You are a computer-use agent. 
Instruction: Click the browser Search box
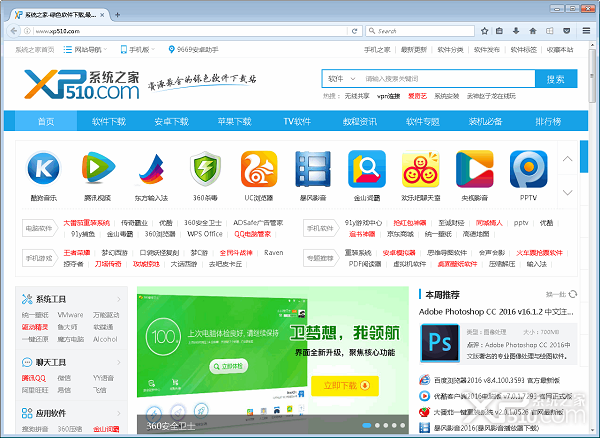(420, 31)
